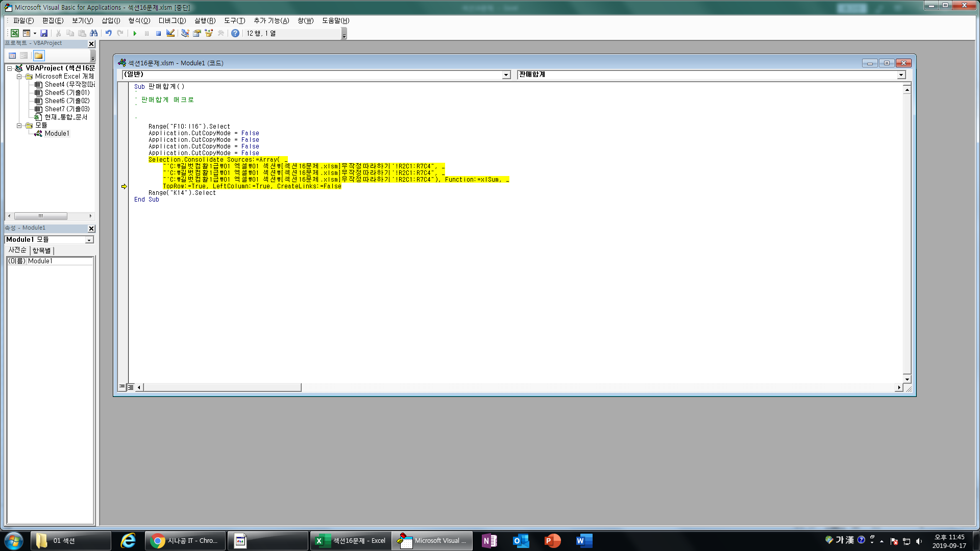Open the 판매합계 procedure dropdown
This screenshot has height=551, width=980.
click(901, 75)
